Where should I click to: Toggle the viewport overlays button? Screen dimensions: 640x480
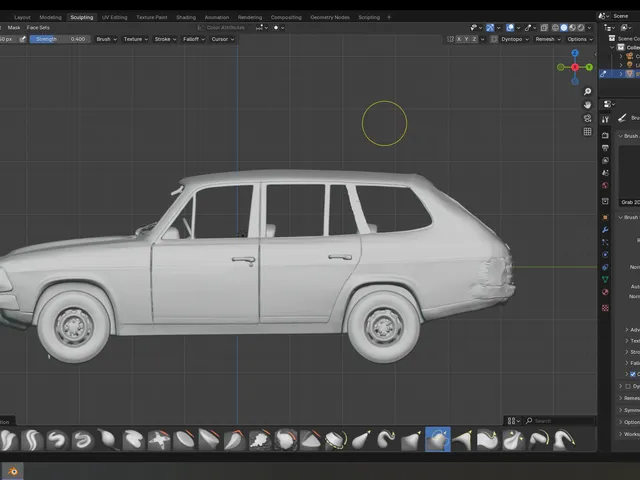click(510, 28)
